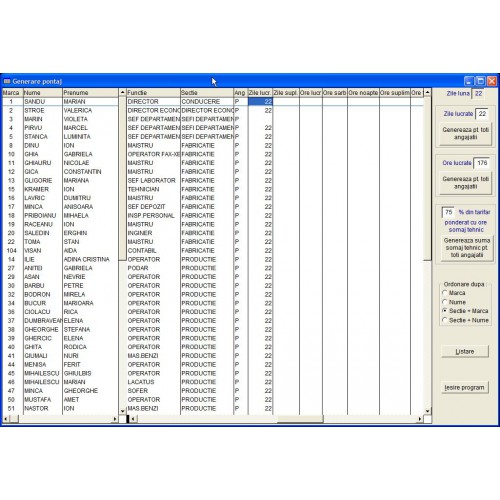Click the CONDUCERE sectie cell
This screenshot has height=500, width=500.
(207, 102)
